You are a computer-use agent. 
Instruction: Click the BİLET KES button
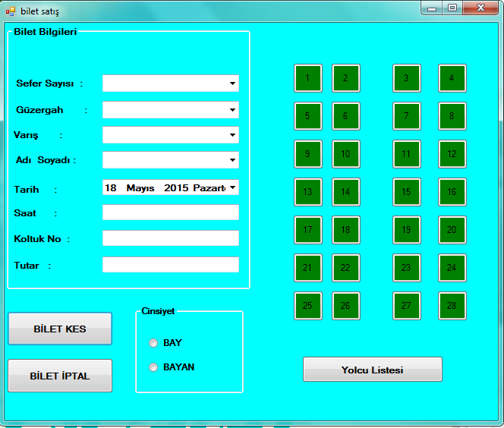point(60,329)
